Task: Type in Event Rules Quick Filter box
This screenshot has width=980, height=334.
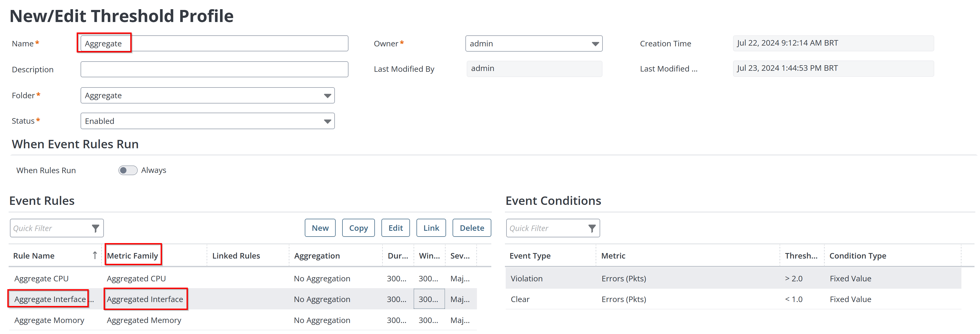Action: click(x=49, y=228)
